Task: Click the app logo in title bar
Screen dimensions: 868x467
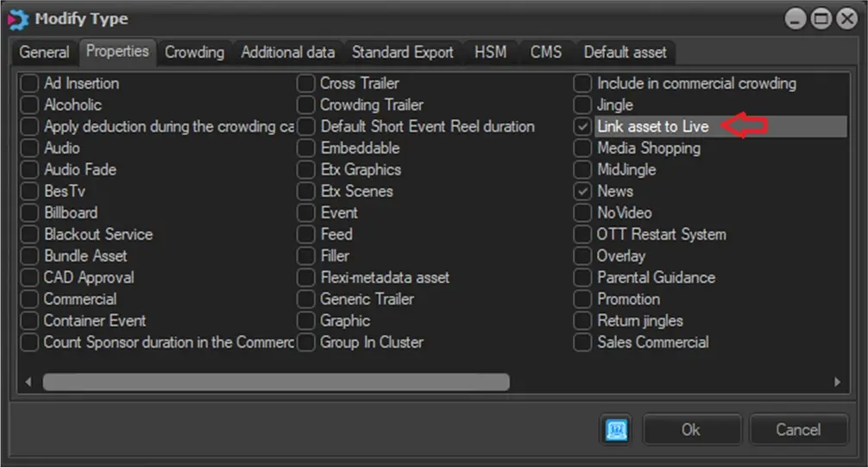Action: click(17, 17)
